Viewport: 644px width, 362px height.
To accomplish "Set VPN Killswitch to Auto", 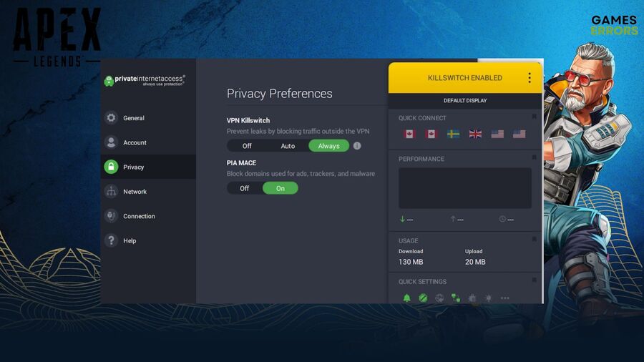I will click(x=288, y=146).
